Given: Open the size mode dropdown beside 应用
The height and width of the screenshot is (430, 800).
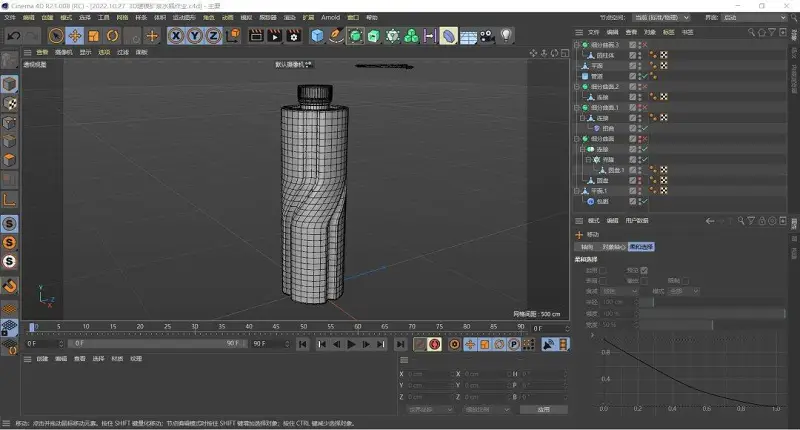Looking at the screenshot, I should coord(487,410).
